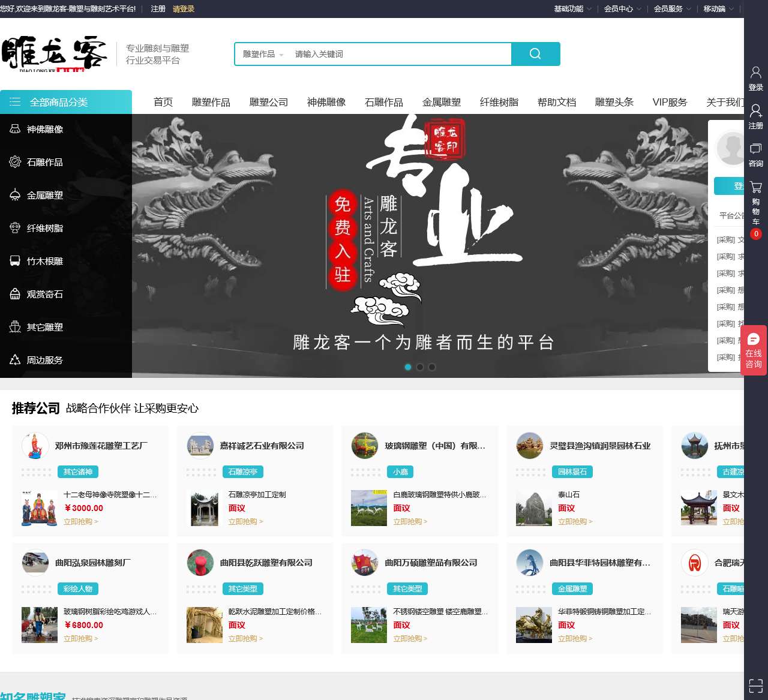Open 邓州市豫莲花雕塑工艺厂 company avatar
The width and height of the screenshot is (768, 700).
pos(35,446)
